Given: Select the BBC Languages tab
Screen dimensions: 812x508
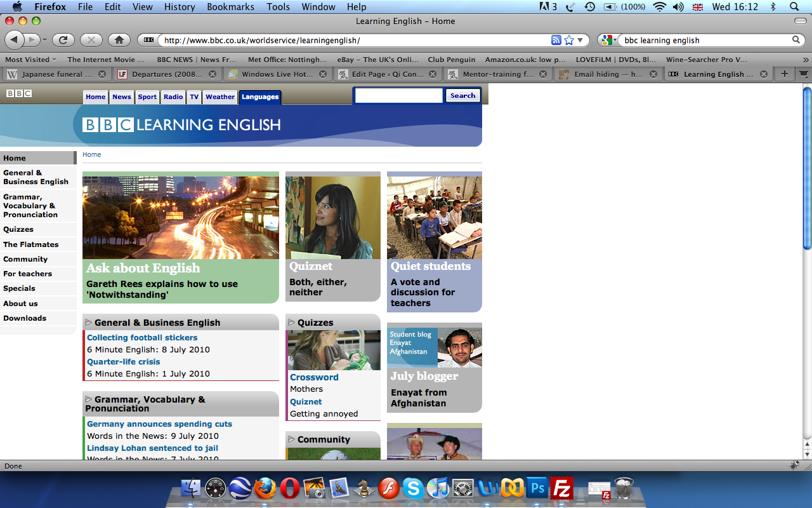Looking at the screenshot, I should (260, 97).
